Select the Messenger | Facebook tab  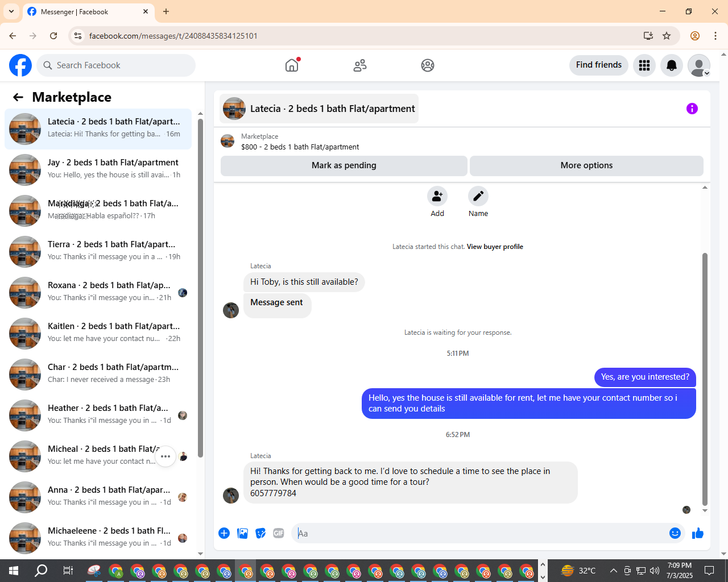pyautogui.click(x=88, y=11)
